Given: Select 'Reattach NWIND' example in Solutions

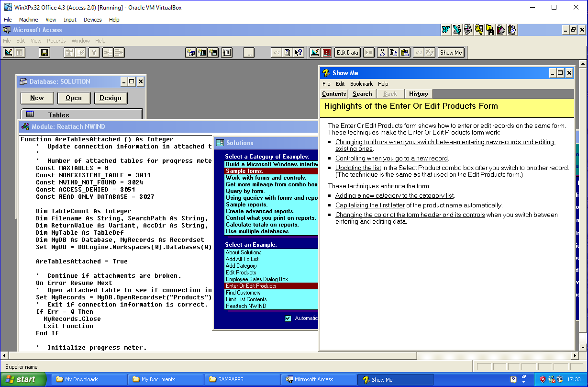Looking at the screenshot, I should (271, 306).
